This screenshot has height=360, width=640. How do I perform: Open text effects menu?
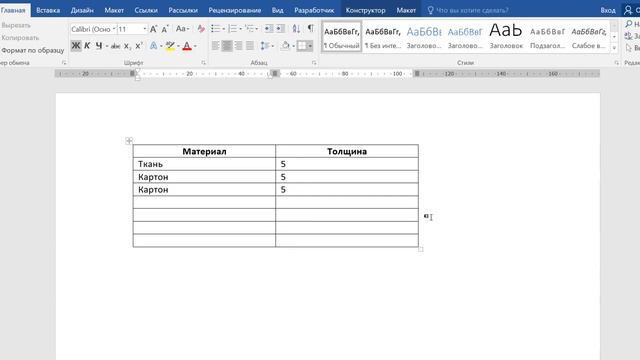pyautogui.click(x=153, y=46)
